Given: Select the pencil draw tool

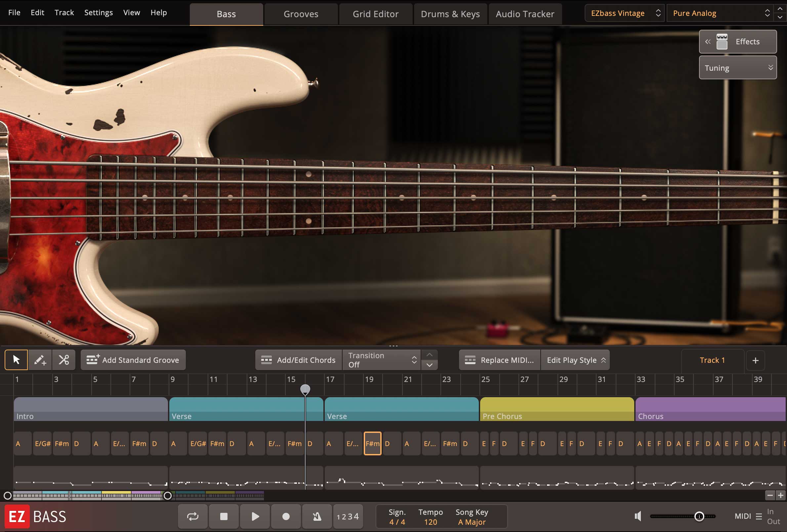Looking at the screenshot, I should point(40,360).
